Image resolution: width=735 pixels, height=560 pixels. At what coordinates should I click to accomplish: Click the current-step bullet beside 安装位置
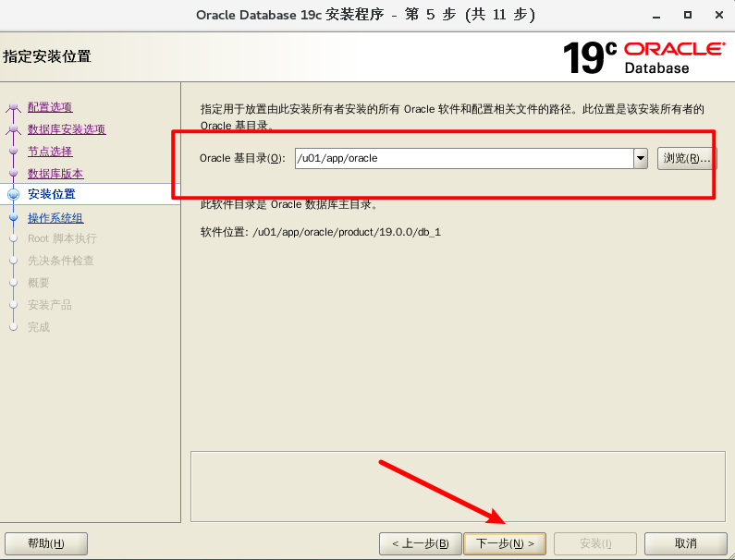pos(13,194)
